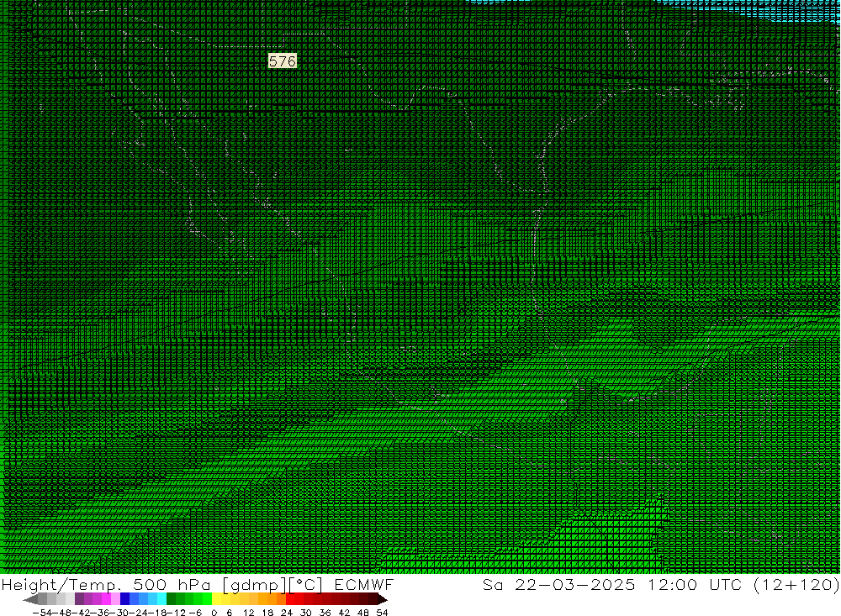This screenshot has height=616, width=841.
Task: Click the 576 contour height label
Action: coord(282,61)
